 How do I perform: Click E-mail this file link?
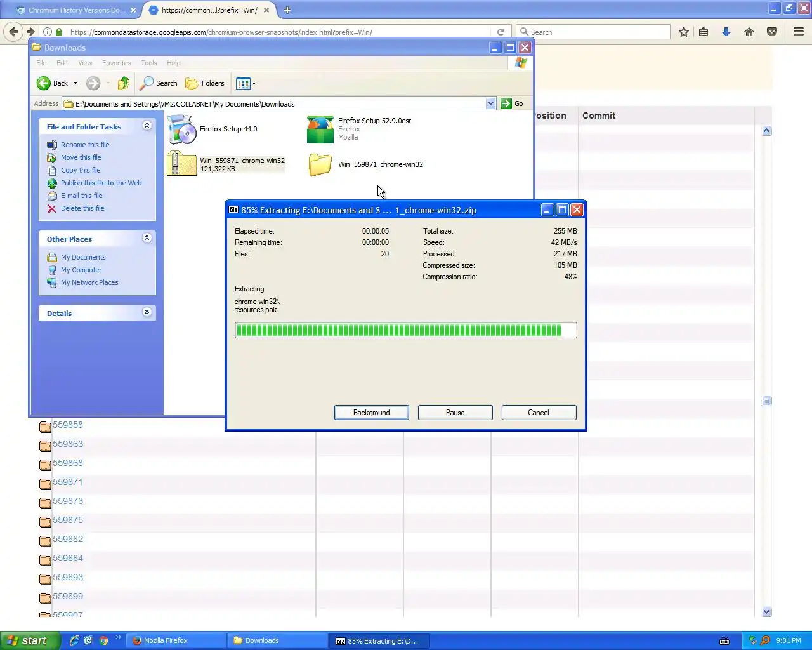pos(82,196)
